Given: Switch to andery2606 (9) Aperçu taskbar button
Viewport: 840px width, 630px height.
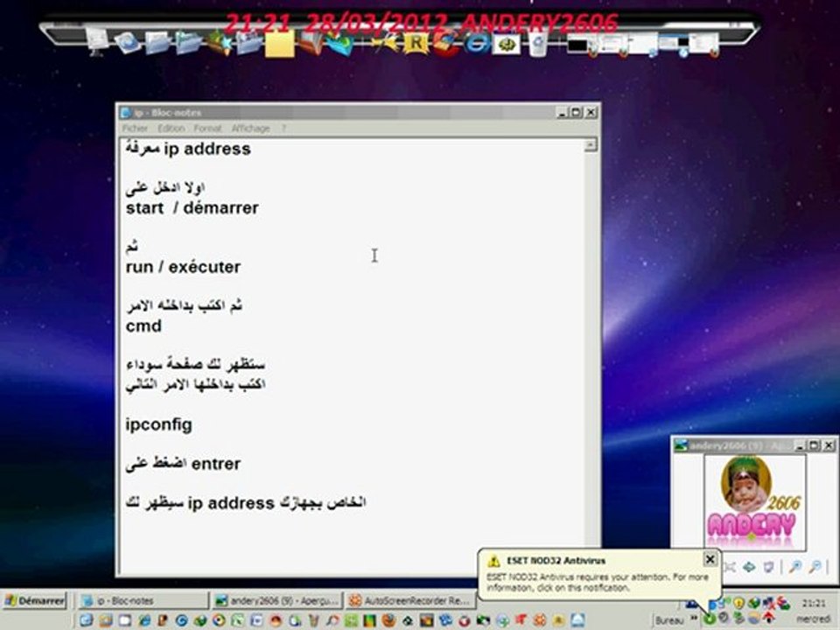Looking at the screenshot, I should coord(277,601).
